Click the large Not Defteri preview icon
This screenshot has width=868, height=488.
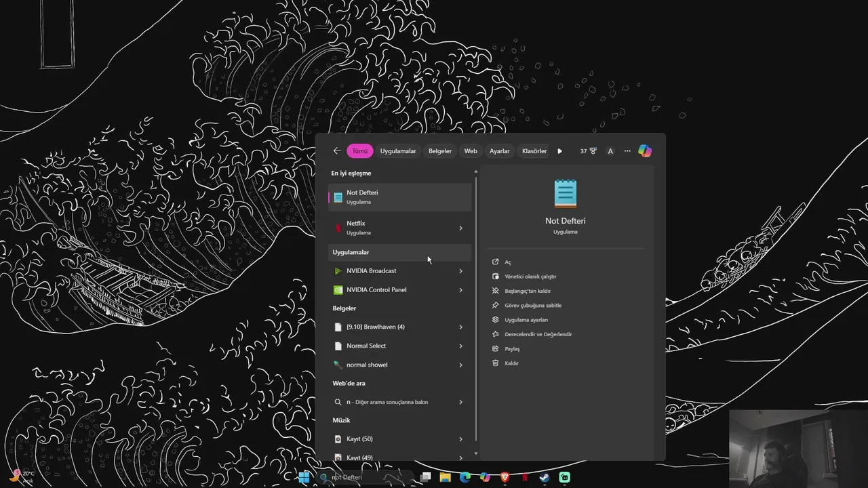point(565,193)
